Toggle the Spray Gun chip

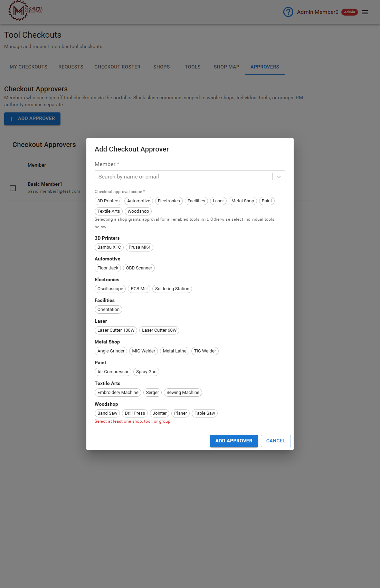[146, 372]
